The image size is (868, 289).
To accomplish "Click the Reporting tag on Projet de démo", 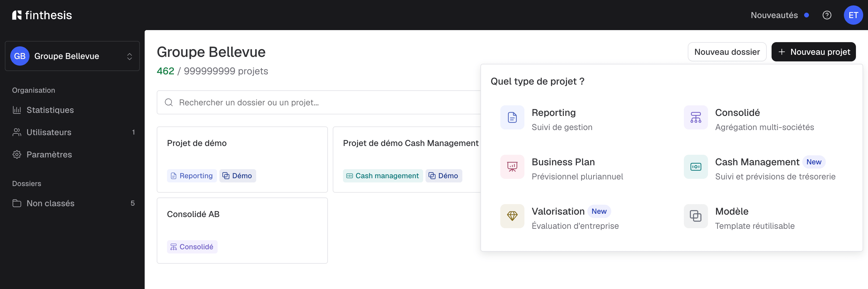I will point(192,176).
